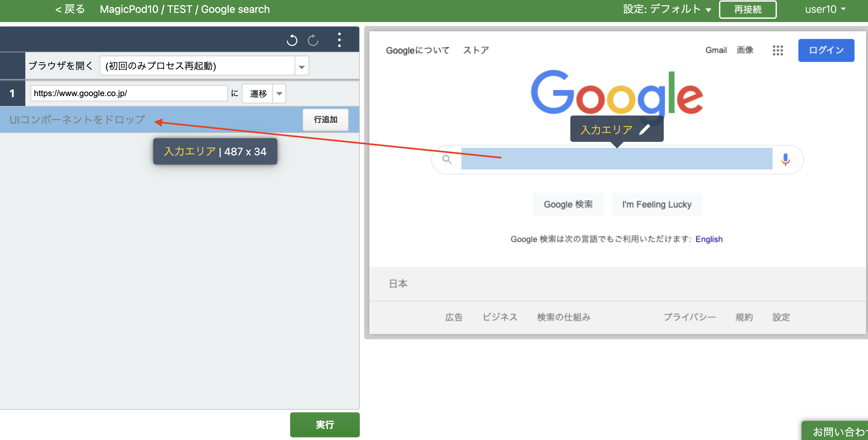The height and width of the screenshot is (440, 868).
Task: Open the user10 account menu
Action: (825, 10)
